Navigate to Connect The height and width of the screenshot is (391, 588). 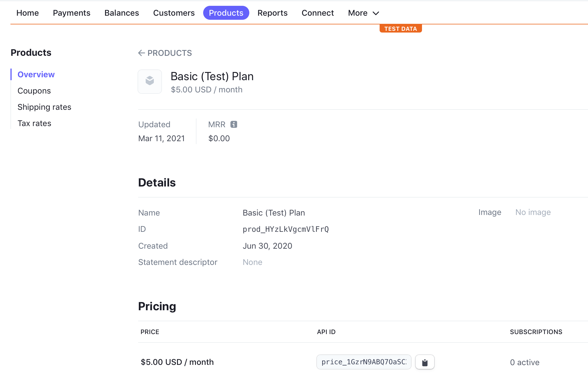(x=318, y=13)
